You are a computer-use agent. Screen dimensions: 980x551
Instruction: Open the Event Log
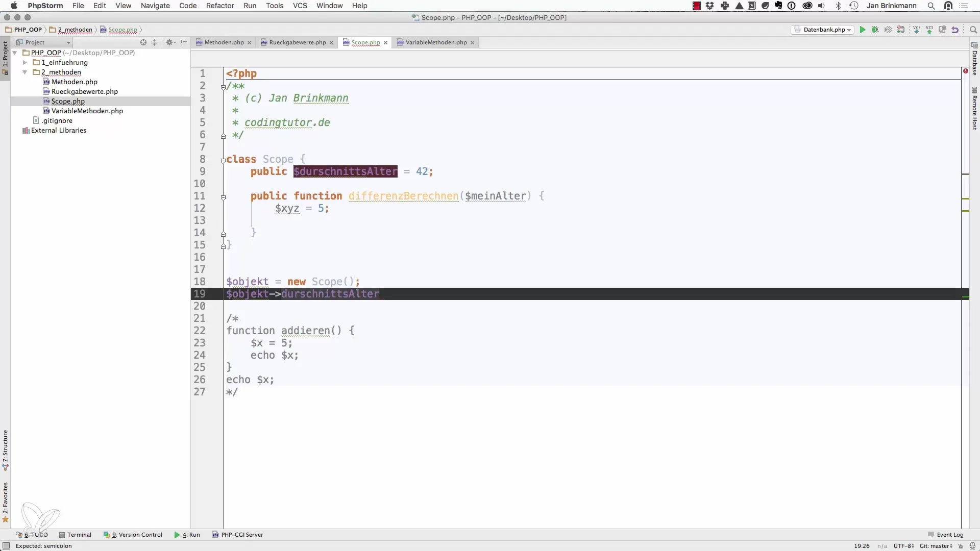(946, 535)
